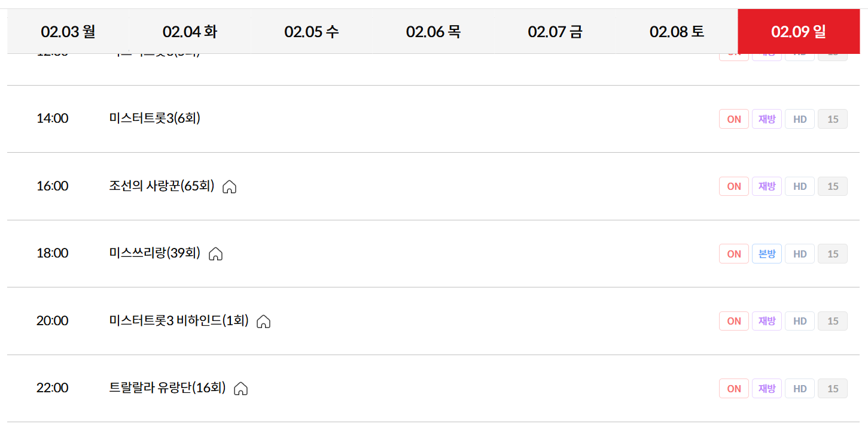Click the HD badge for 트랄랄라 유랑단(16회)
Screen dimensions: 868x427
click(799, 388)
